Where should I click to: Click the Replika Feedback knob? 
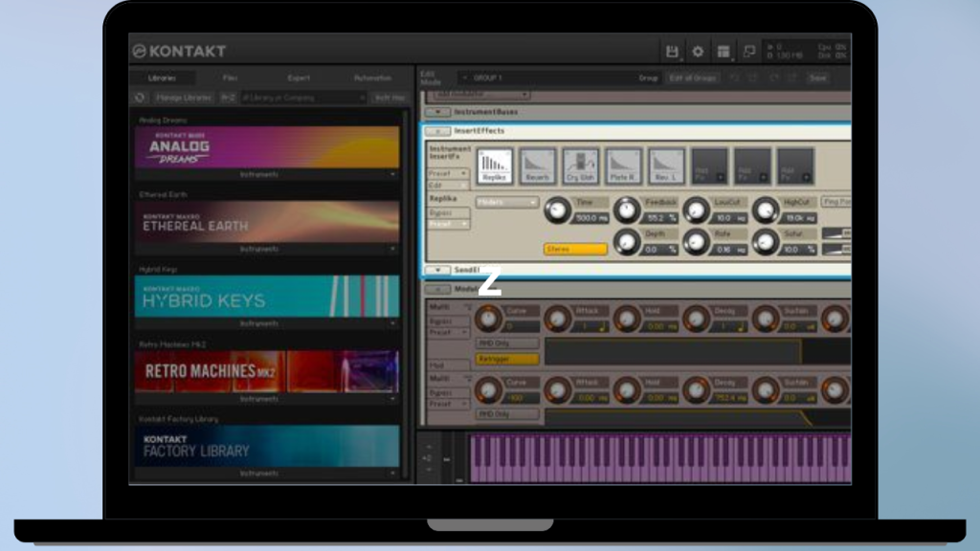coord(626,210)
